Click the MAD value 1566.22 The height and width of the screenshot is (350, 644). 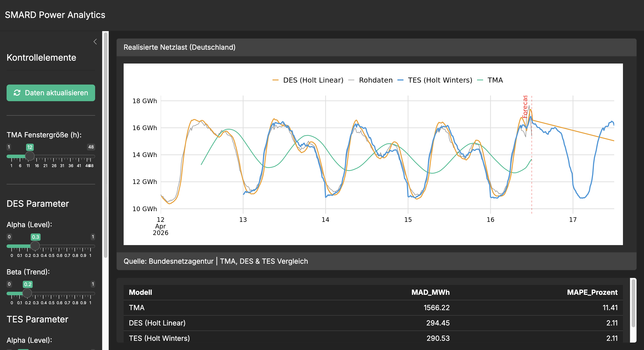point(436,308)
